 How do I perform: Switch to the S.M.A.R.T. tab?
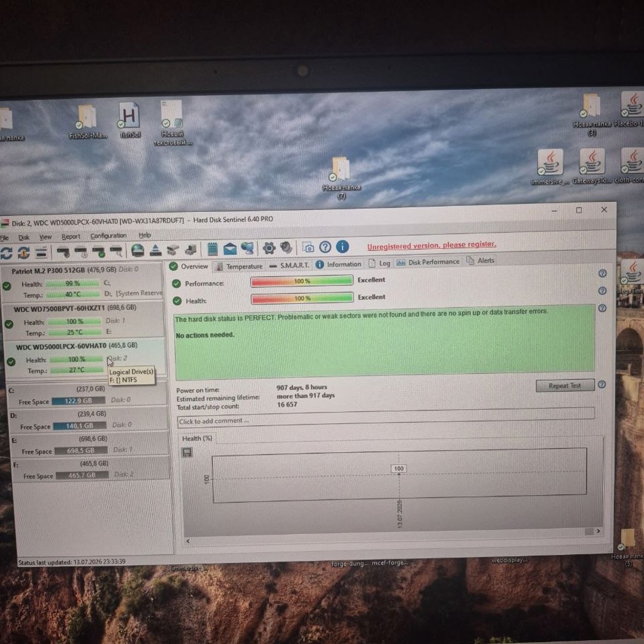(289, 265)
